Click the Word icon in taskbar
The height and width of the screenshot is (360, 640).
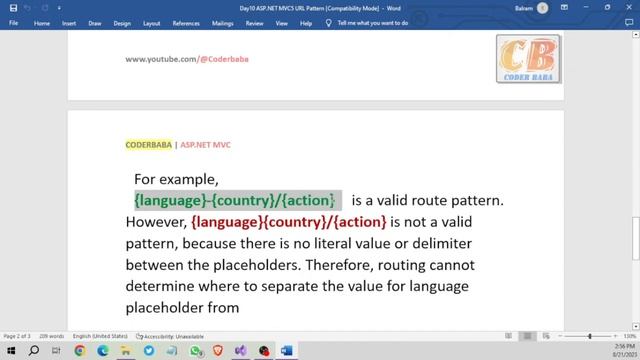287,351
